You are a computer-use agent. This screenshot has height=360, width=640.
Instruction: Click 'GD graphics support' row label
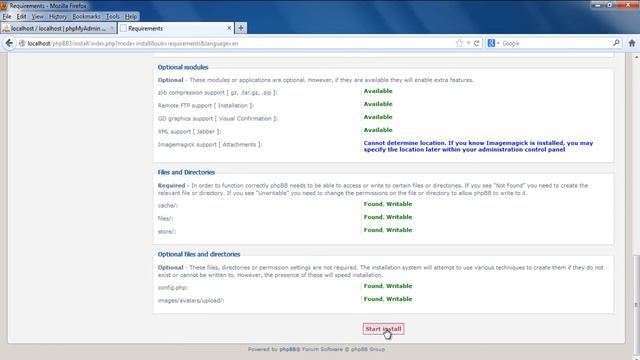tap(218, 118)
